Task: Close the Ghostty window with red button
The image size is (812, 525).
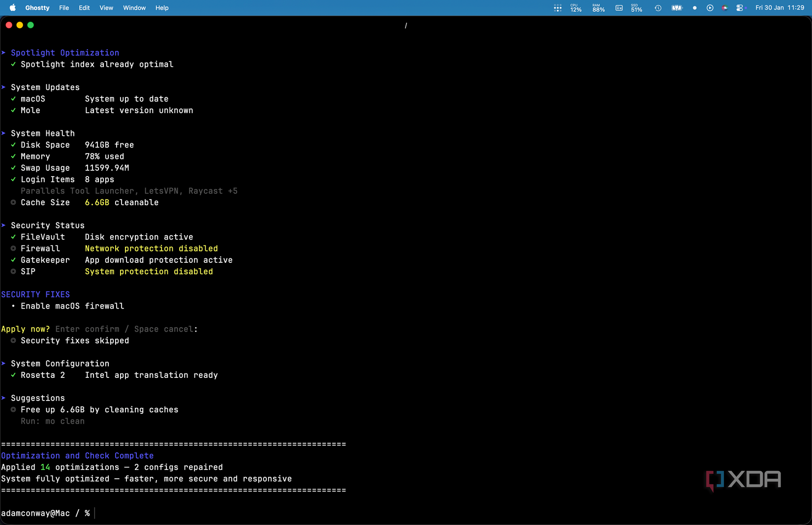Action: tap(9, 25)
